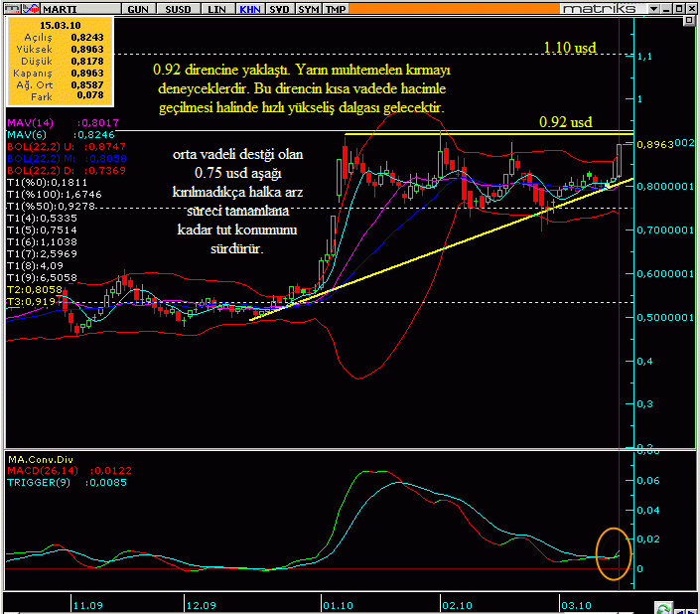Click the TMP template button

337,8
